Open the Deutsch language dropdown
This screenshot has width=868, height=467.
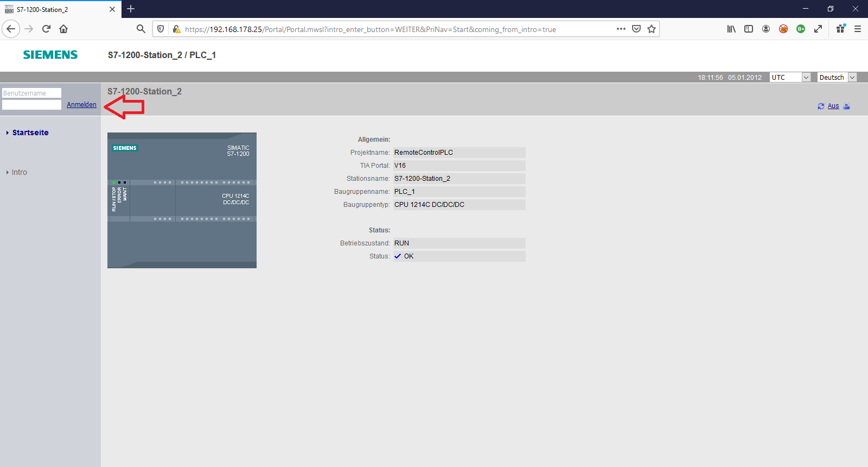(x=837, y=77)
